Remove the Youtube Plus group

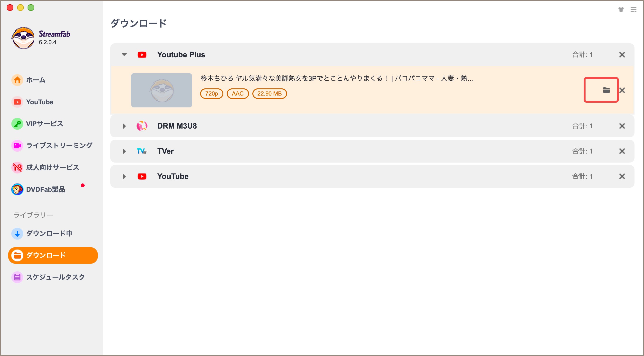click(x=622, y=55)
